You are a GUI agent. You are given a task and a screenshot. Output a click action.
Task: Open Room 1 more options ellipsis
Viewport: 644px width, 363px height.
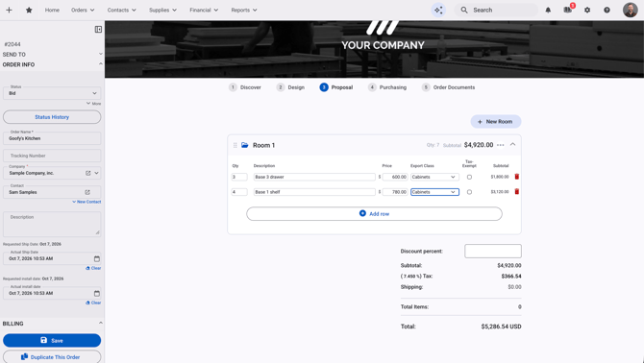(500, 145)
